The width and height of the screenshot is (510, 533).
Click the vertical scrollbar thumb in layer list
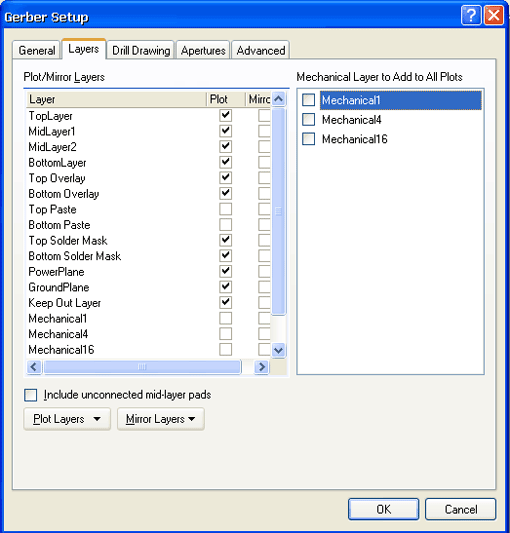pyautogui.click(x=278, y=211)
